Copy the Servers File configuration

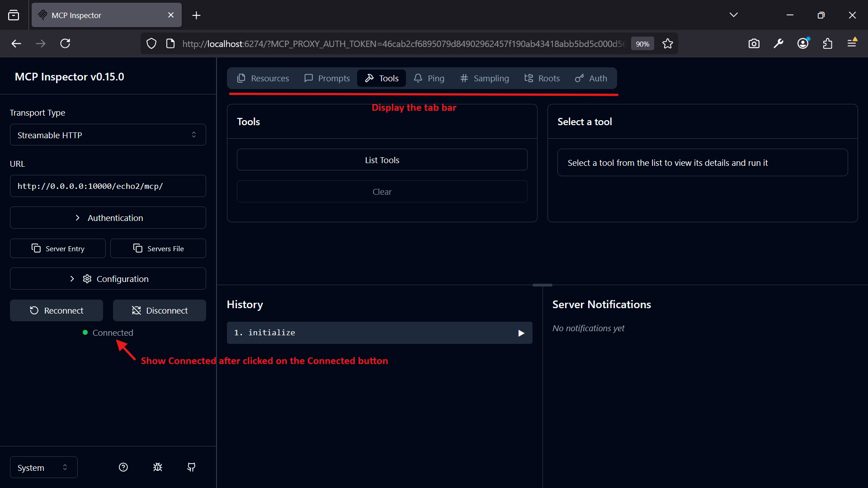[x=158, y=249]
